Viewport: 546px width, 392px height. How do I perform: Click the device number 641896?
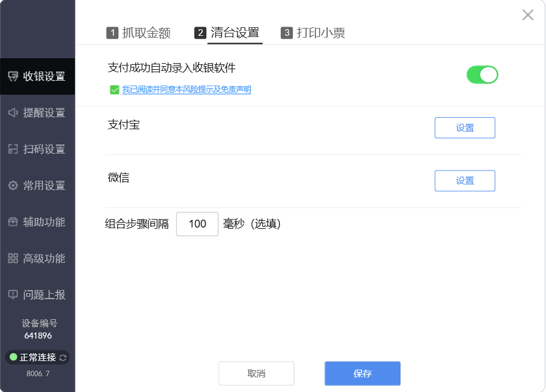click(x=38, y=336)
